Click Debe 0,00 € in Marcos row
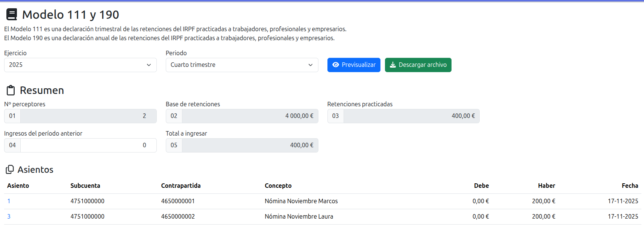644x231 pixels. click(480, 201)
